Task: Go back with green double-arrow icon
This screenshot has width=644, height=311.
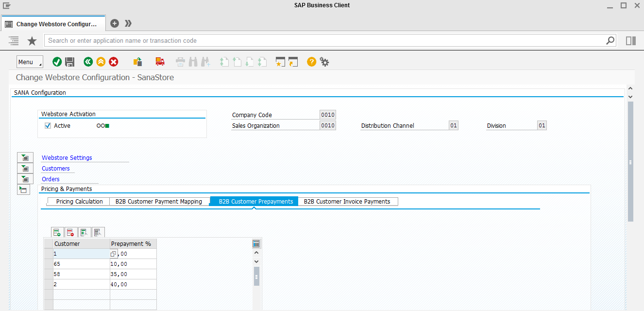Action: [x=88, y=62]
